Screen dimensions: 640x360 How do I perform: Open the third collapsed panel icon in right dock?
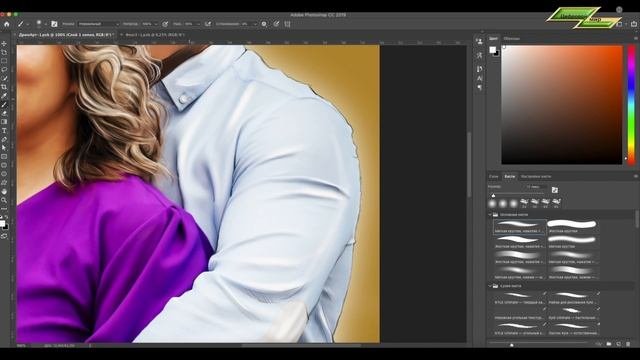tap(479, 69)
